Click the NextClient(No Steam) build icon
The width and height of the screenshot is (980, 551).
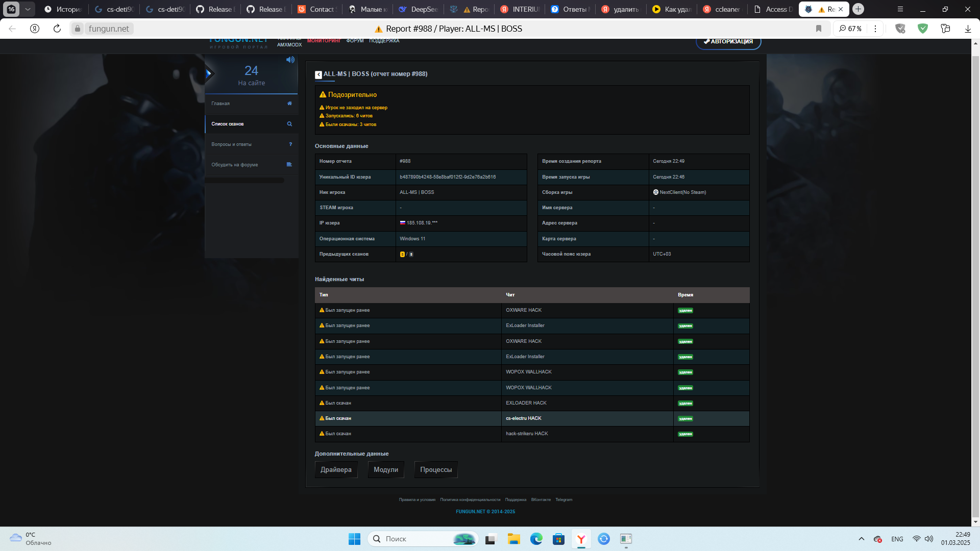tap(656, 192)
